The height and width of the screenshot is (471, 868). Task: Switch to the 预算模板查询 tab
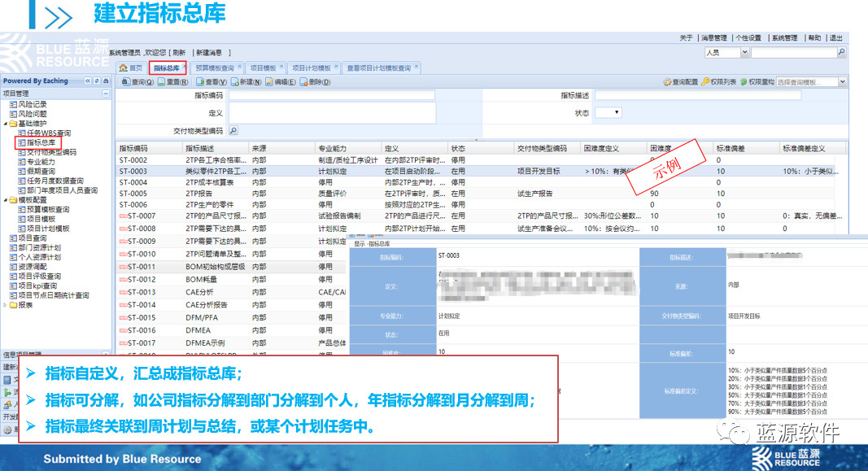(x=215, y=68)
